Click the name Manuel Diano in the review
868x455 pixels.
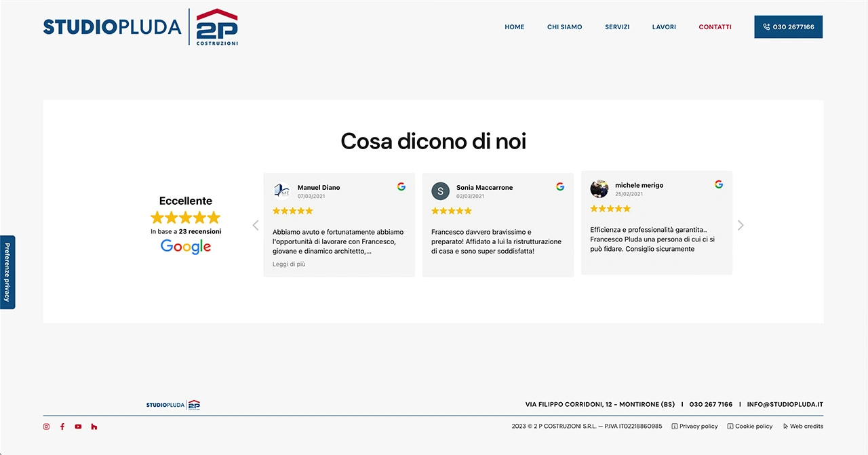tap(319, 188)
